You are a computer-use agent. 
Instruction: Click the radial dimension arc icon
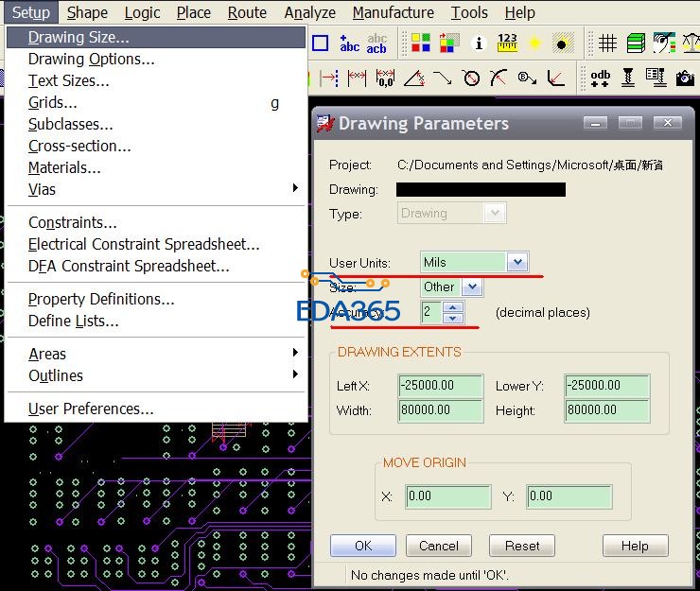(499, 78)
